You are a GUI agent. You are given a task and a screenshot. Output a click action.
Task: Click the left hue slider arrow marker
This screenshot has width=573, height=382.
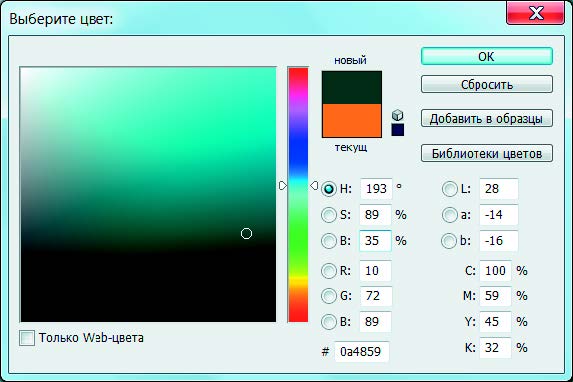[x=283, y=186]
